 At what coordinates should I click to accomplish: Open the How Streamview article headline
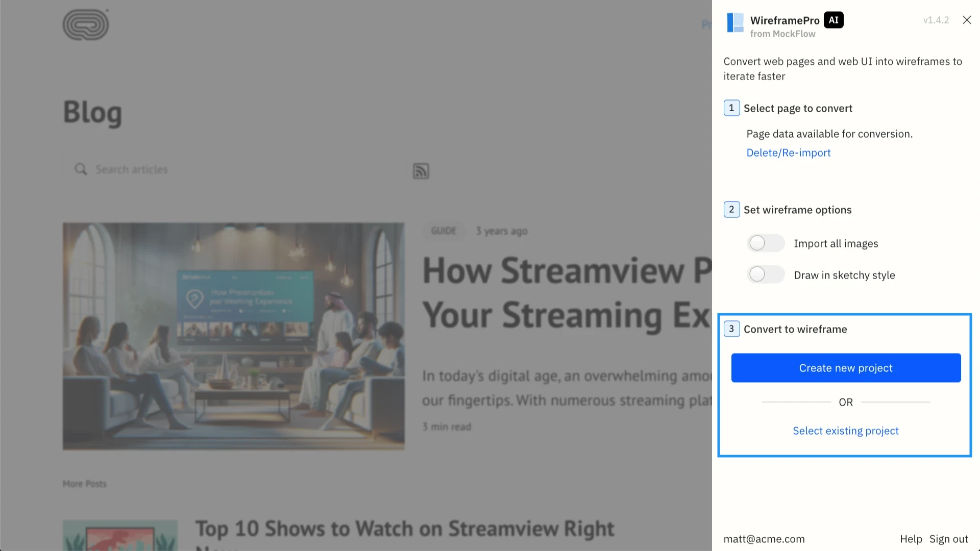coord(567,292)
